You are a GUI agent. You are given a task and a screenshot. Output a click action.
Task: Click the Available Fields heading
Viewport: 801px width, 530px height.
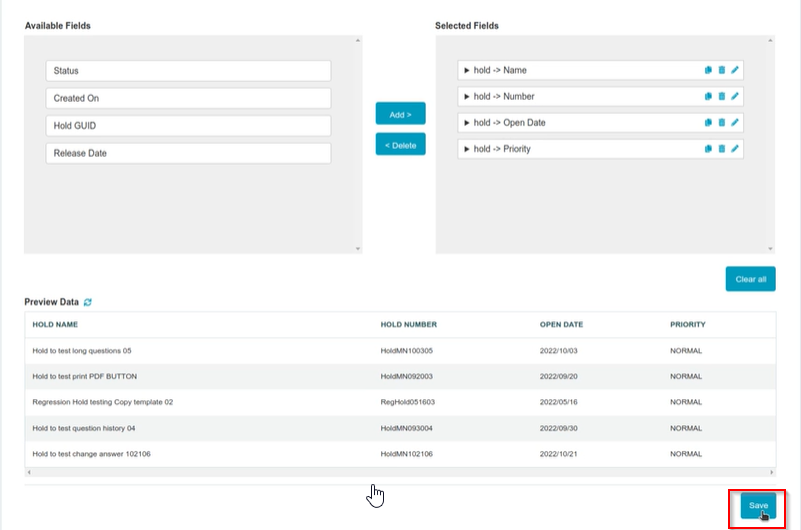58,26
